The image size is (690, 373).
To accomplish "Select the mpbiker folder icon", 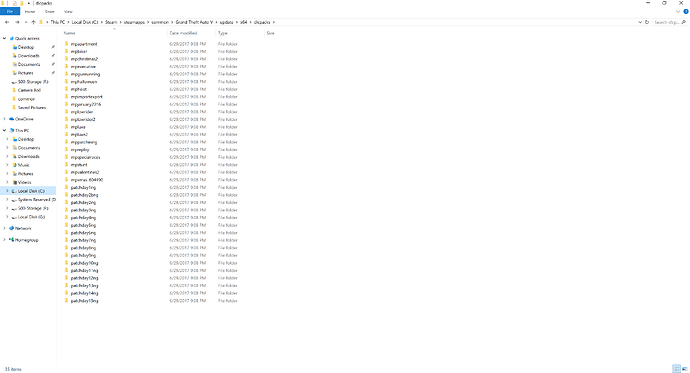I will tap(66, 51).
